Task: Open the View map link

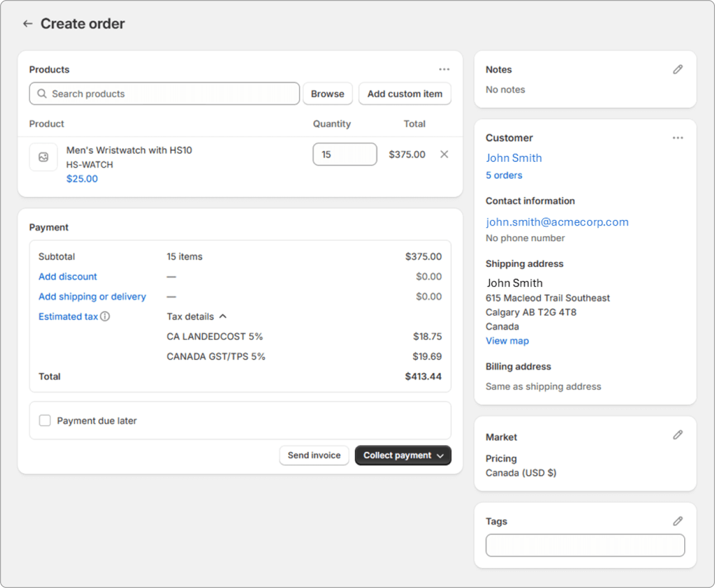Action: [x=507, y=341]
